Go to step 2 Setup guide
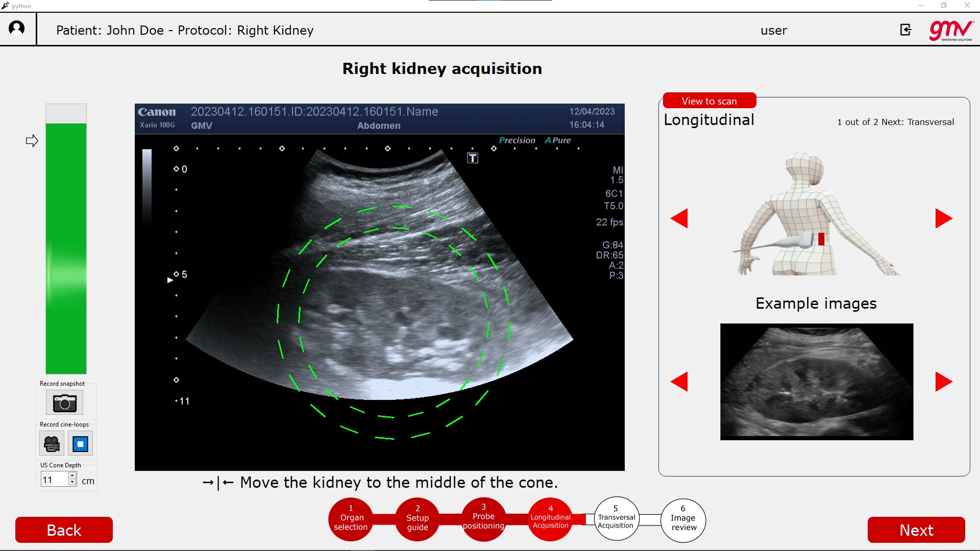The height and width of the screenshot is (551, 980). [418, 519]
